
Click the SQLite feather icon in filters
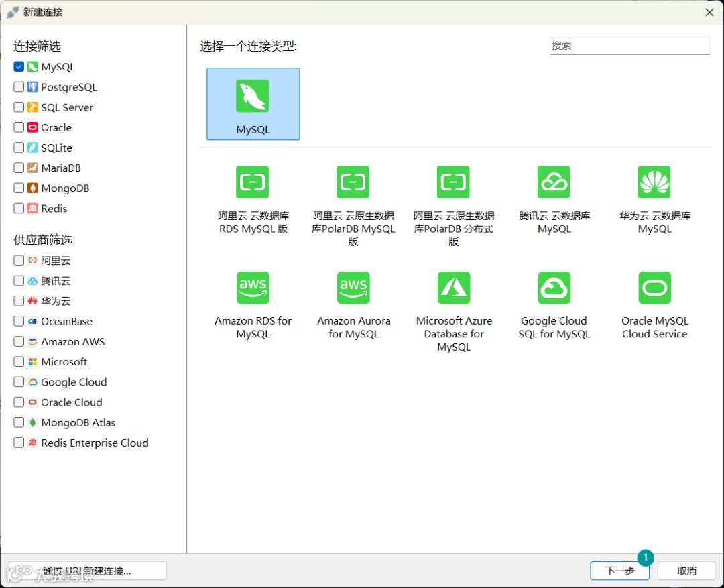(32, 148)
